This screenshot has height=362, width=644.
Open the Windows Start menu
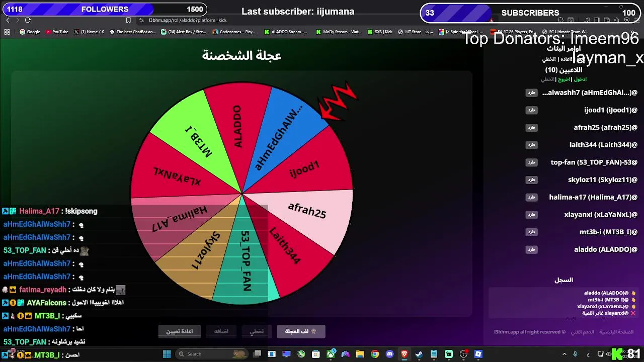point(167,354)
